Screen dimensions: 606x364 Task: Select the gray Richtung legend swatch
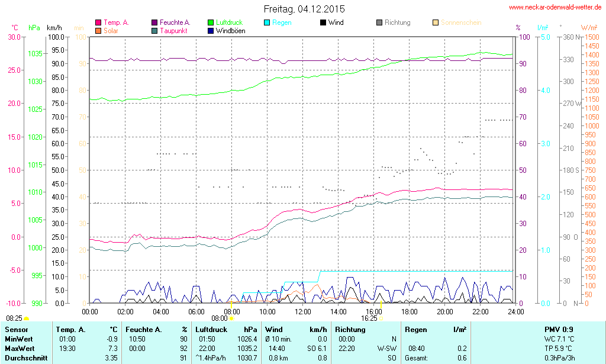pos(379,22)
